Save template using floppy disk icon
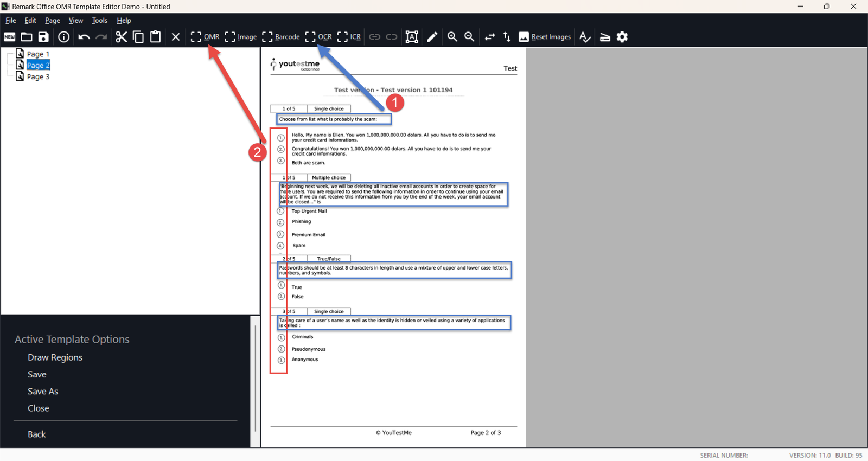This screenshot has width=868, height=461. (43, 37)
